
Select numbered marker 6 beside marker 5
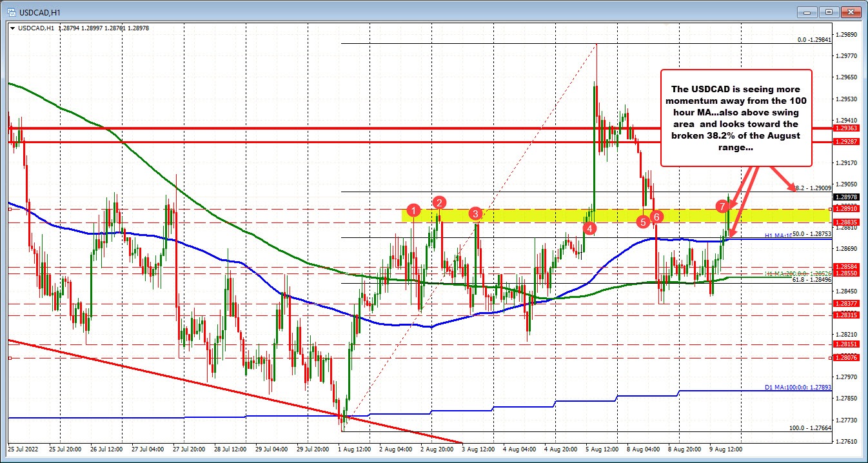pos(656,217)
